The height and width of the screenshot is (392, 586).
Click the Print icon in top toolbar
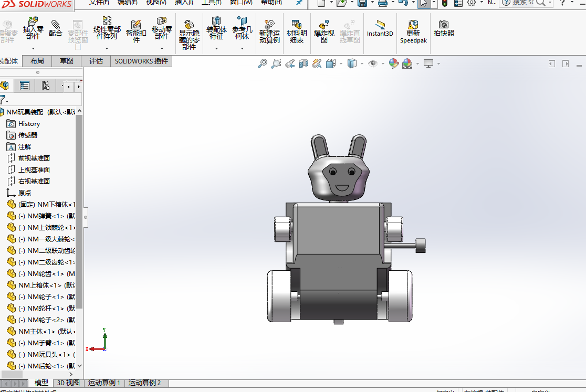coord(383,3)
